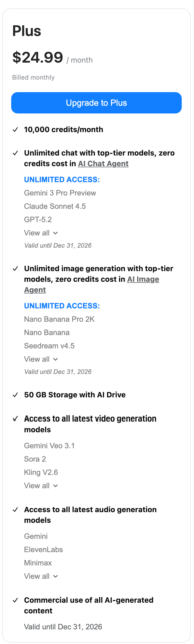Image resolution: width=194 pixels, height=644 pixels.
Task: Click checkmark beside audio generation models heading
Action: tap(15, 510)
